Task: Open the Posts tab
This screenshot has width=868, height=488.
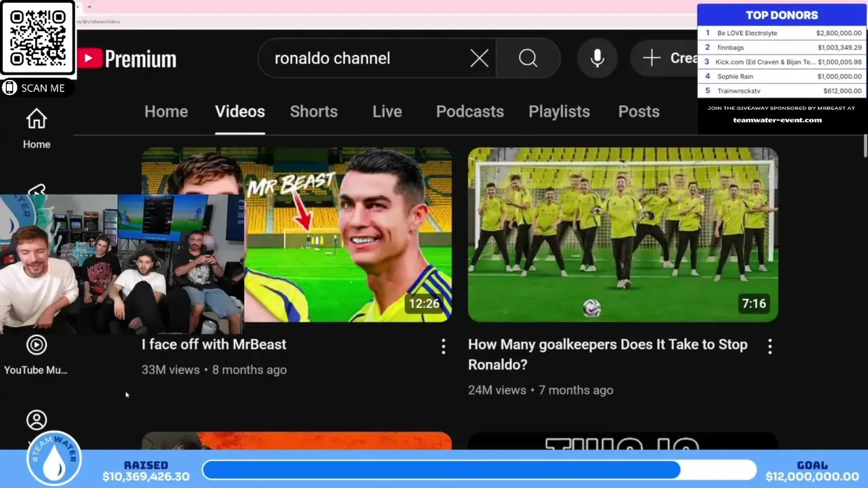Action: click(x=639, y=112)
